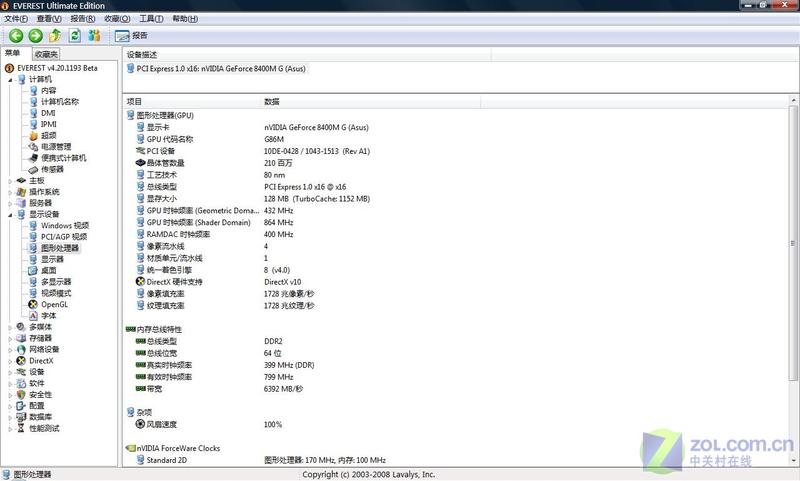Click the 软件 software icon
800x481 pixels.
pyautogui.click(x=21, y=383)
